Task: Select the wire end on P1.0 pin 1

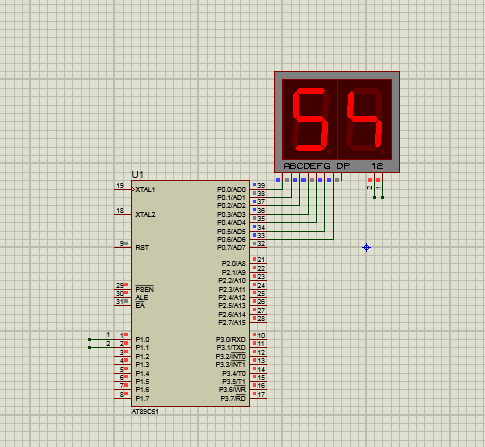Action: [x=89, y=339]
